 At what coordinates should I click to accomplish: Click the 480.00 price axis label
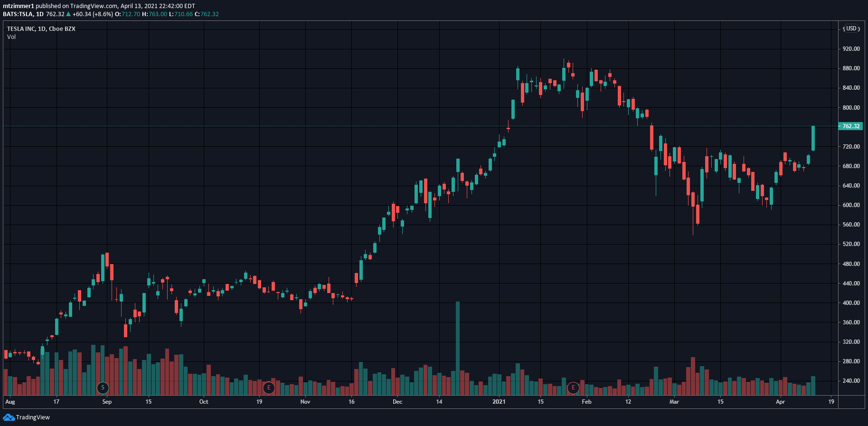click(851, 264)
